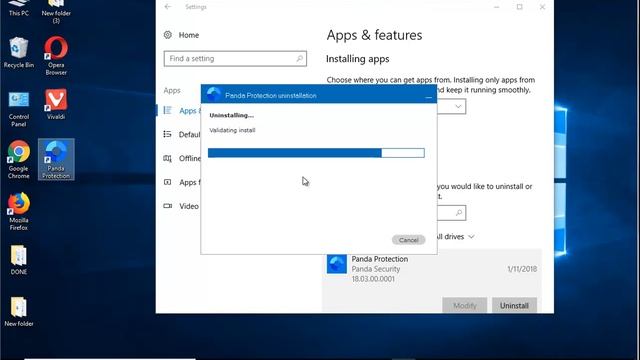Screen dimensions: 640x360
Task: Click Panda logo in uninstaller title bar
Action: pyautogui.click(x=213, y=95)
